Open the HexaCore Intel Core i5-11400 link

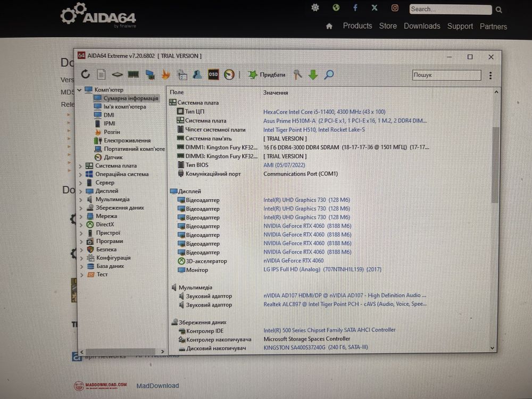click(325, 112)
